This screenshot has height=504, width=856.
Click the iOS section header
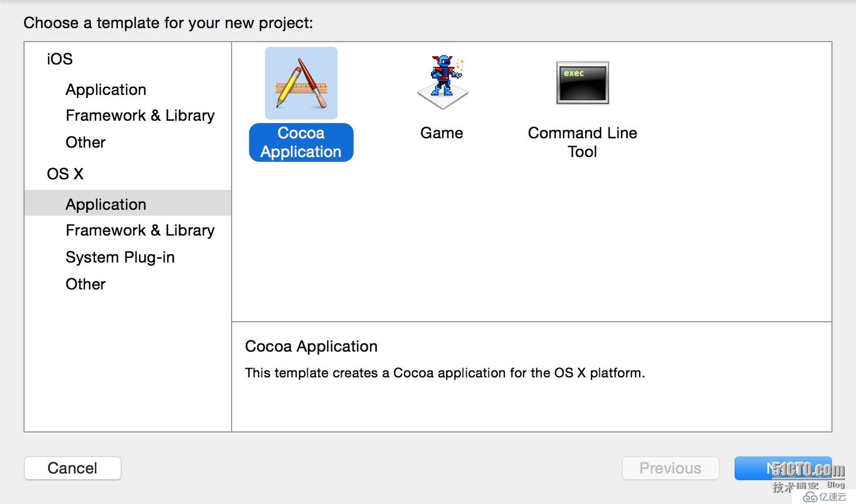tap(60, 59)
